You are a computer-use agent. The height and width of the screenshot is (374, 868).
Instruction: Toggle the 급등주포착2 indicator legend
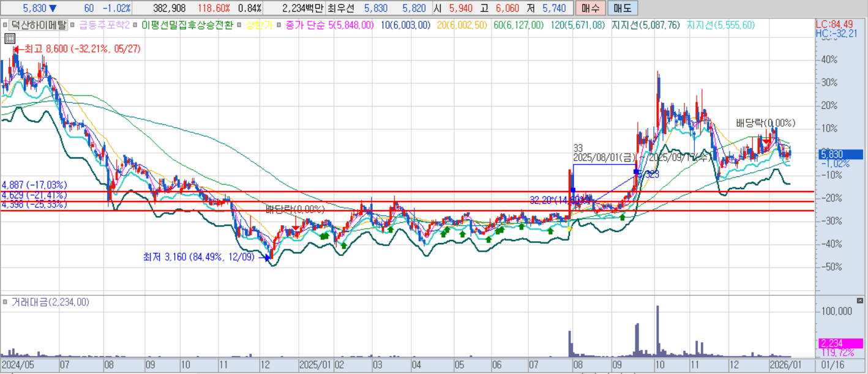103,25
